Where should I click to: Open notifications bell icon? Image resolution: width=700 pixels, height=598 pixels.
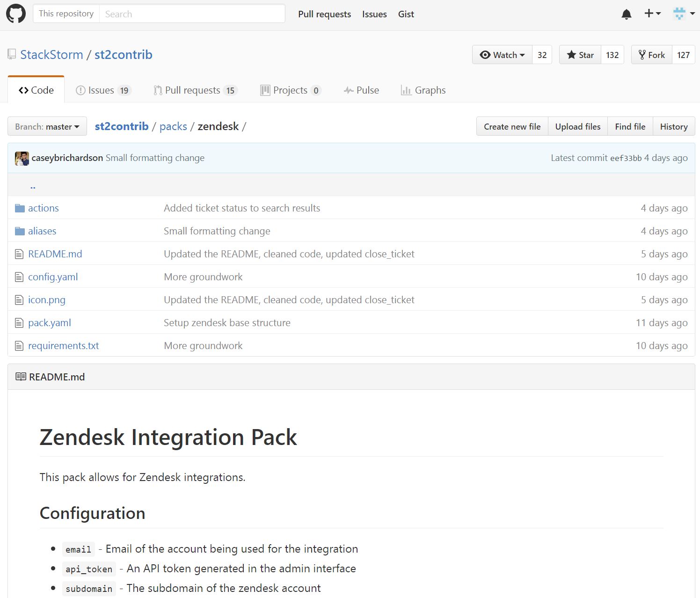tap(627, 14)
